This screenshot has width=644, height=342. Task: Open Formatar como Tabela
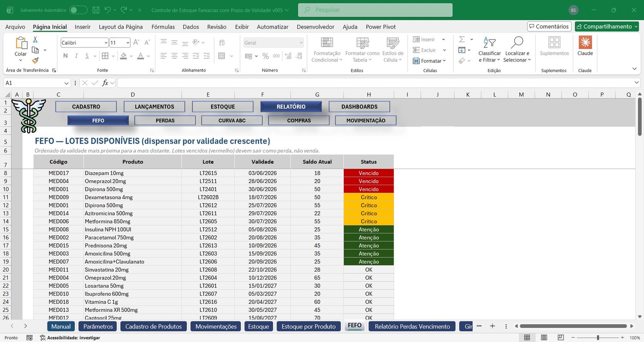point(362,50)
